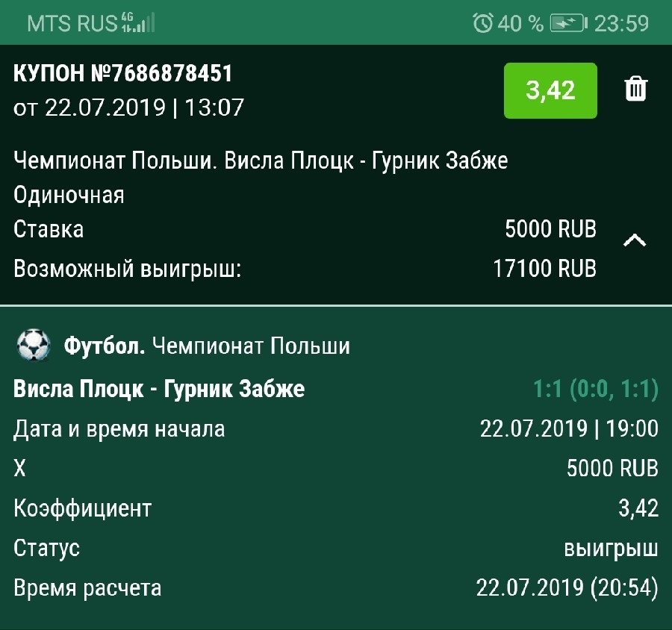Tap the green 3,42 odds badge
Image resolution: width=672 pixels, height=630 pixels.
(550, 90)
